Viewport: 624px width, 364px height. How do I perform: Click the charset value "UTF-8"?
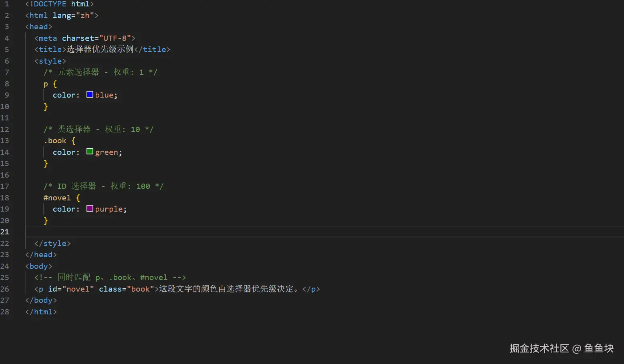(x=115, y=38)
